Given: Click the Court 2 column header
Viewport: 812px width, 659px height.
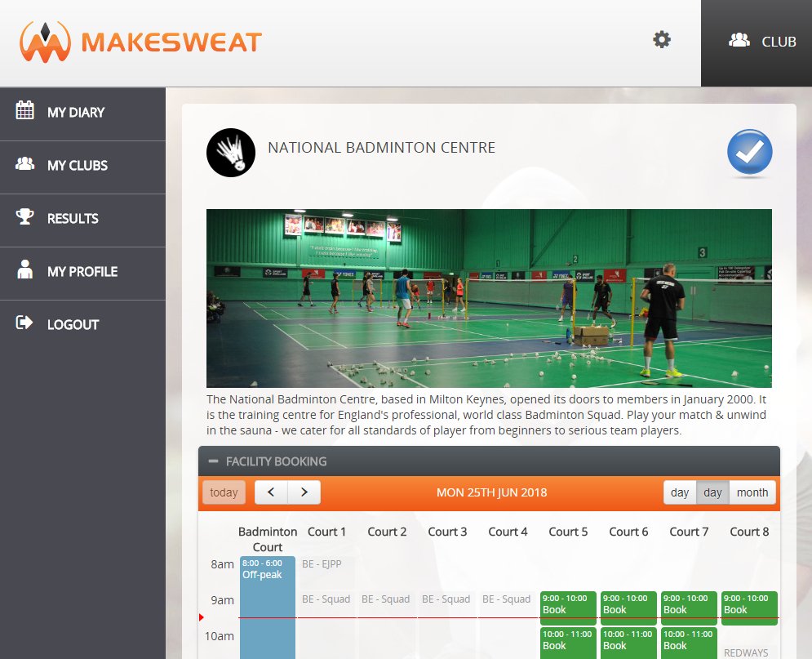Looking at the screenshot, I should pos(387,532).
